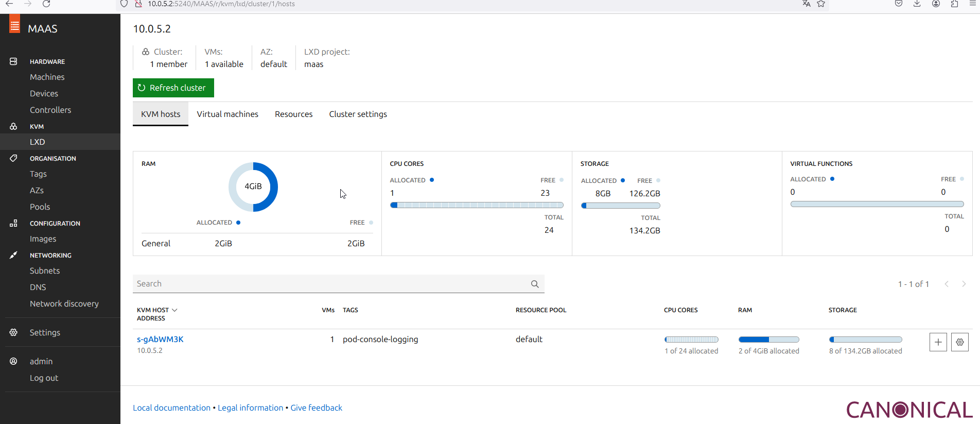The image size is (980, 424).
Task: Click the CPU cores allocation meter bar
Action: tap(477, 205)
